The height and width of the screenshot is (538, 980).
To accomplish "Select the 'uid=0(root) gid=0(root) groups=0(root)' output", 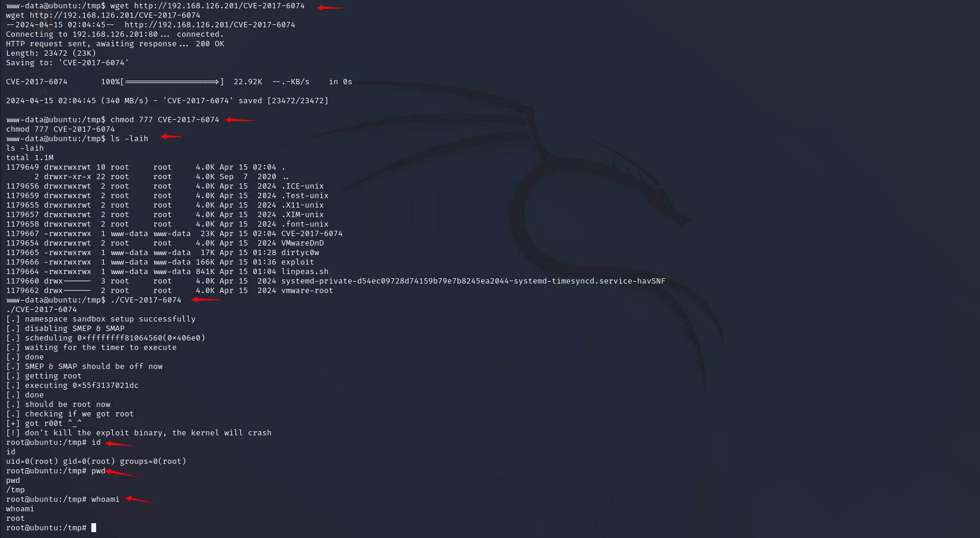I will click(96, 461).
